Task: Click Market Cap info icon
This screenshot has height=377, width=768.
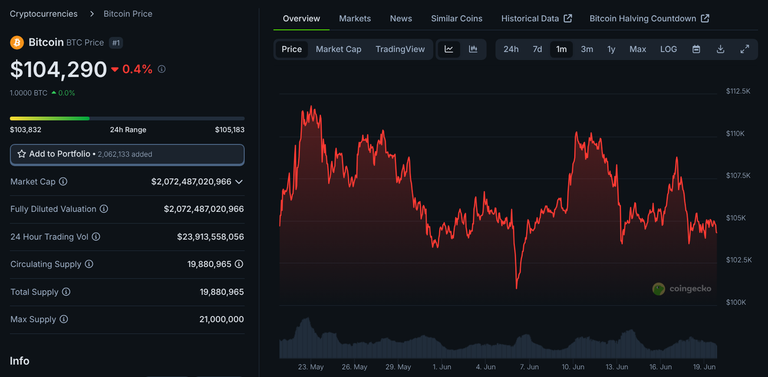Action: [63, 182]
